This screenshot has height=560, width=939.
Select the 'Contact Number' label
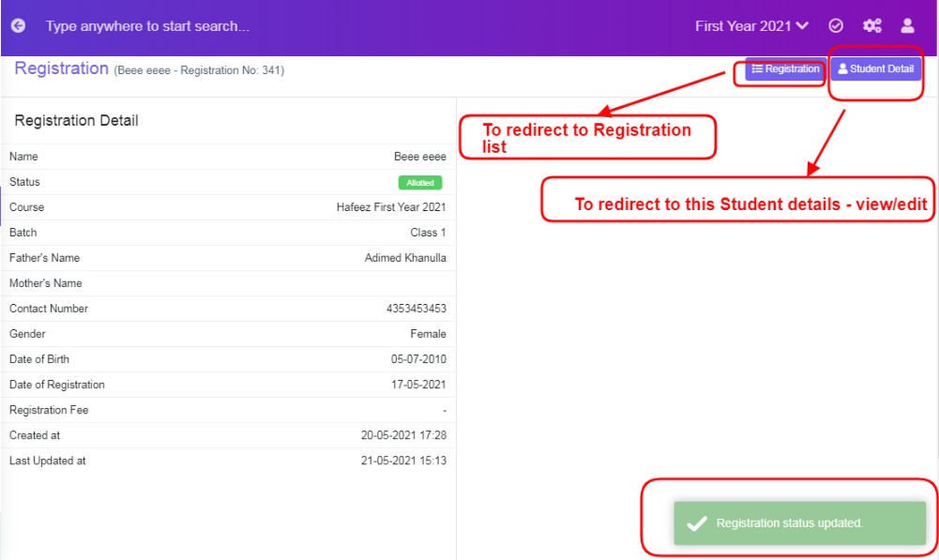point(49,309)
